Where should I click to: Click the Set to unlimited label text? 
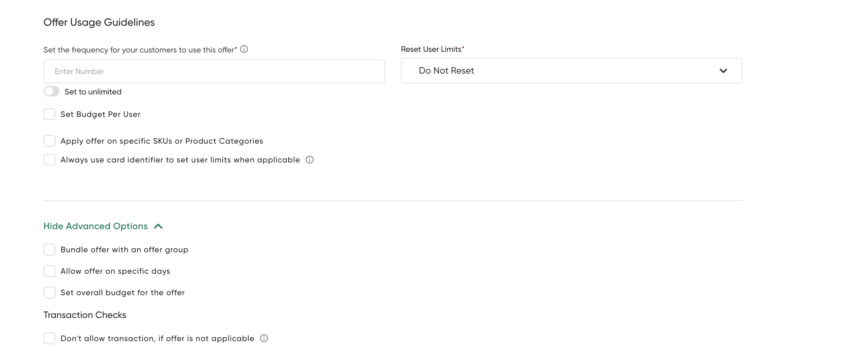(x=93, y=91)
